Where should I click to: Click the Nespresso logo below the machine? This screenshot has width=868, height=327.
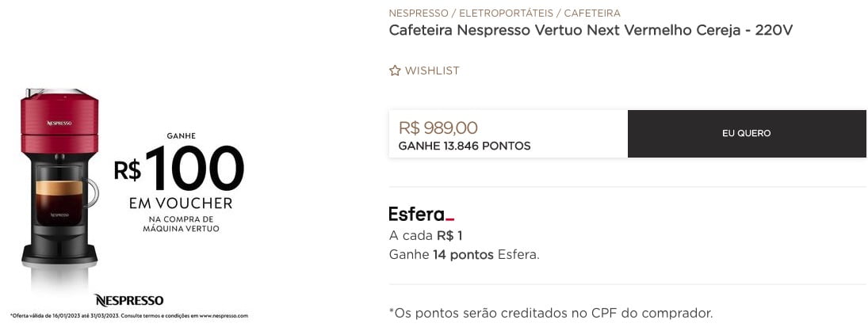(129, 300)
